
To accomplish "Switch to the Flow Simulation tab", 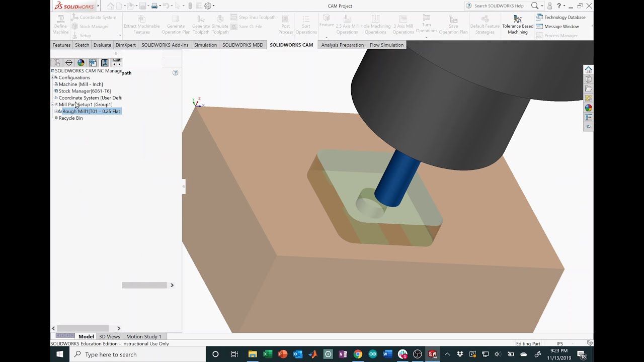I will [386, 45].
